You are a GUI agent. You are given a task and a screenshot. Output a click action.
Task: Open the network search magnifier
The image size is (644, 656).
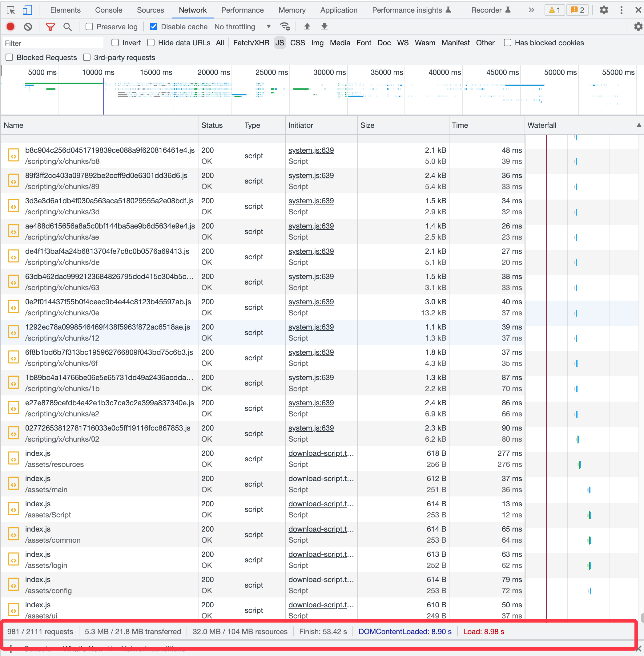(67, 26)
